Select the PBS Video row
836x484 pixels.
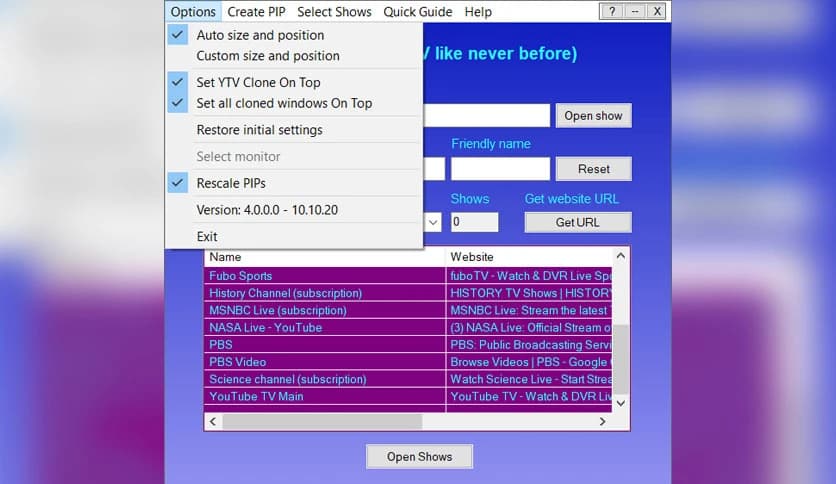(324, 362)
